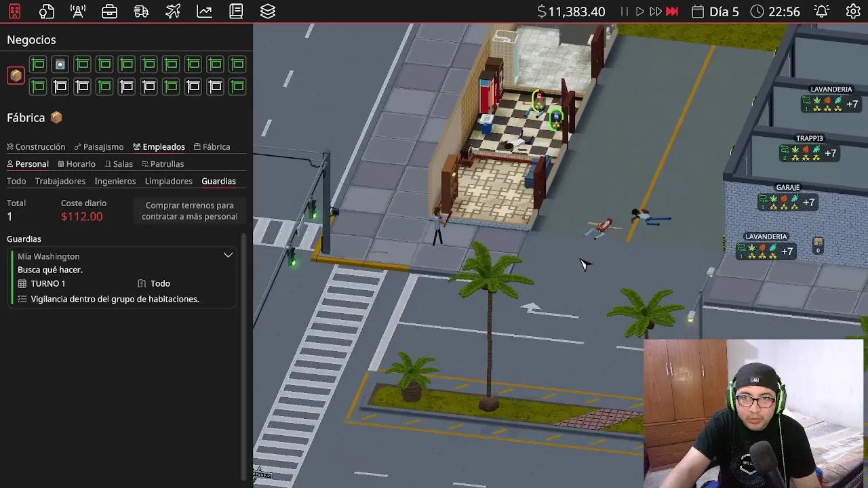The width and height of the screenshot is (868, 488).
Task: Switch to the Fábrica tab
Action: click(212, 146)
